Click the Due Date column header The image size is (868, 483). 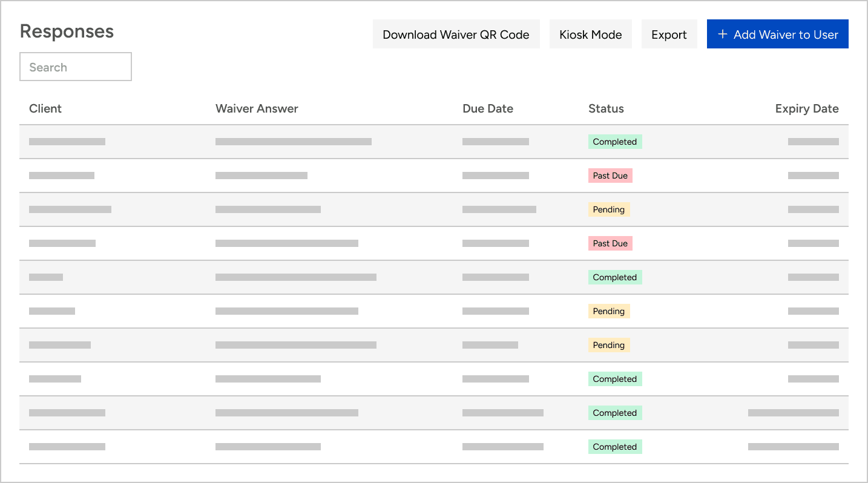488,109
